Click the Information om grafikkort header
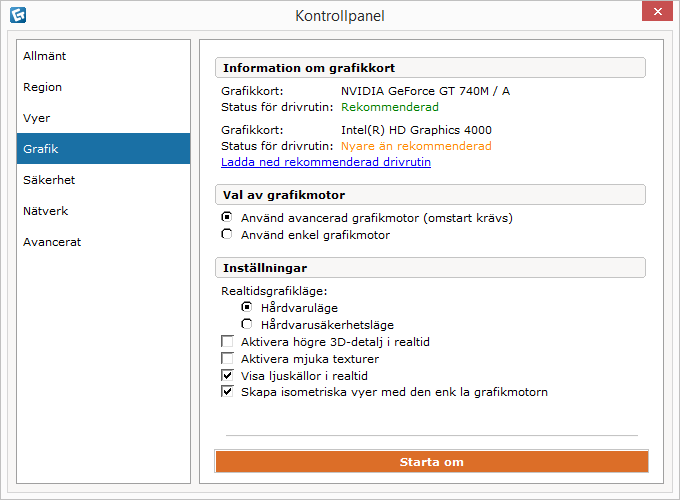This screenshot has height=500, width=680. (x=430, y=68)
